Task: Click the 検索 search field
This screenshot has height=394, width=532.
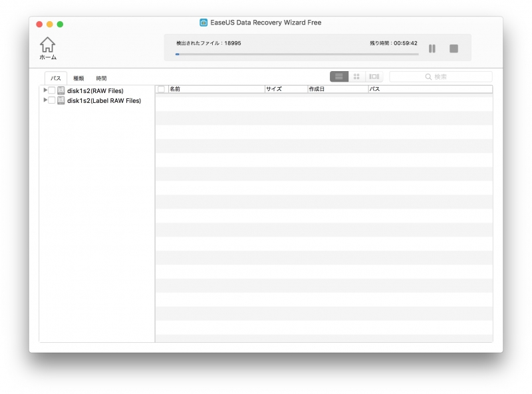Action: pos(441,77)
